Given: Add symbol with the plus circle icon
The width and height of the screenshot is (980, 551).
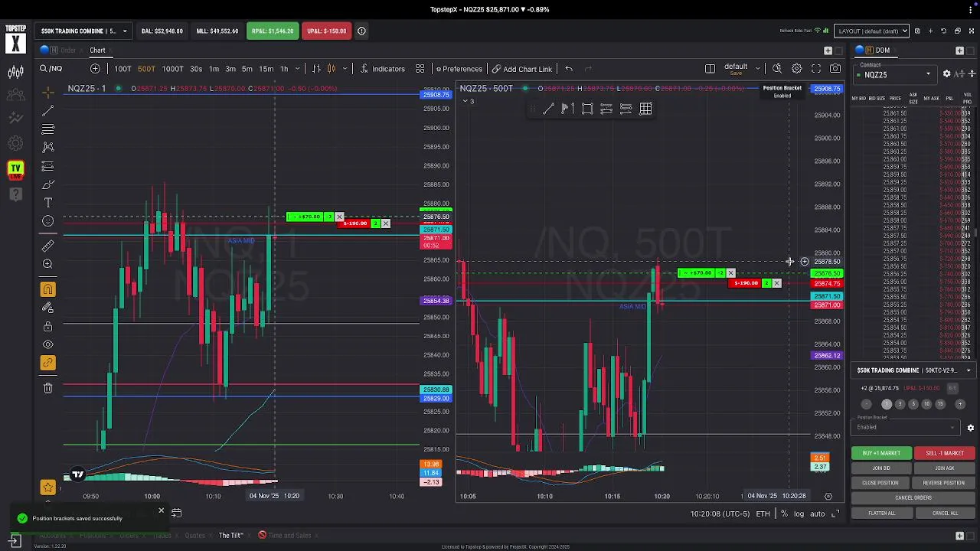Looking at the screenshot, I should [95, 69].
